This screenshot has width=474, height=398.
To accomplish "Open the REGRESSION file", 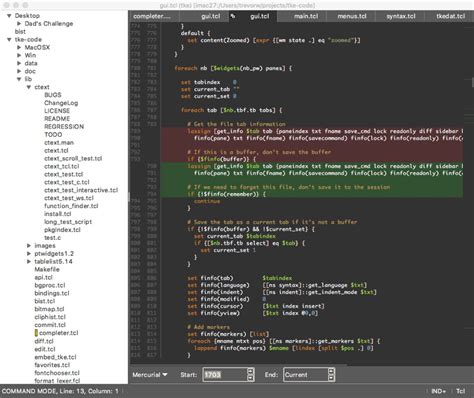I will [64, 127].
